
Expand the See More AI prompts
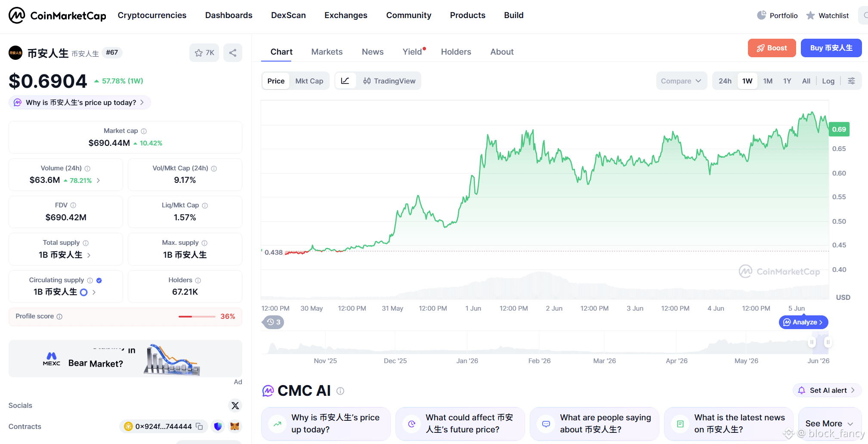[829, 423]
